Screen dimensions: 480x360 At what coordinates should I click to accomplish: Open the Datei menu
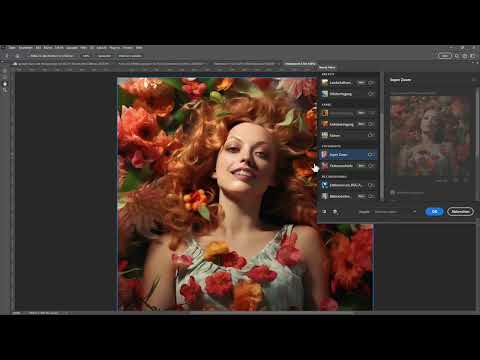(12, 48)
